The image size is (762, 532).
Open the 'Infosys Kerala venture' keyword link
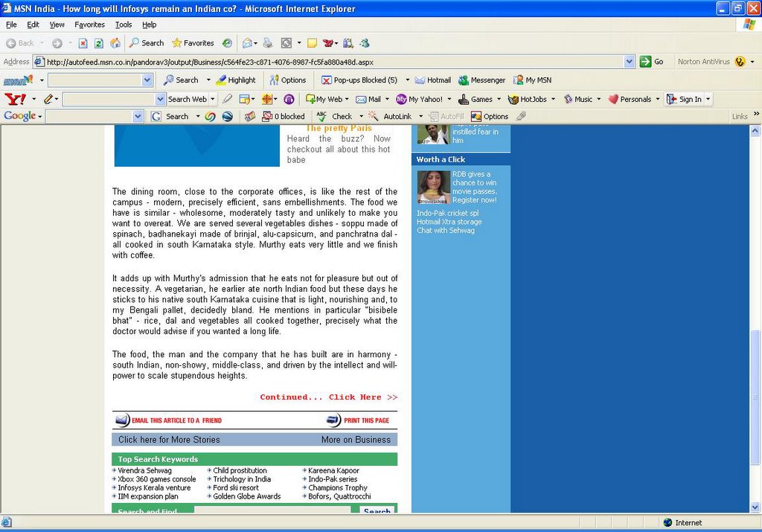coord(154,488)
